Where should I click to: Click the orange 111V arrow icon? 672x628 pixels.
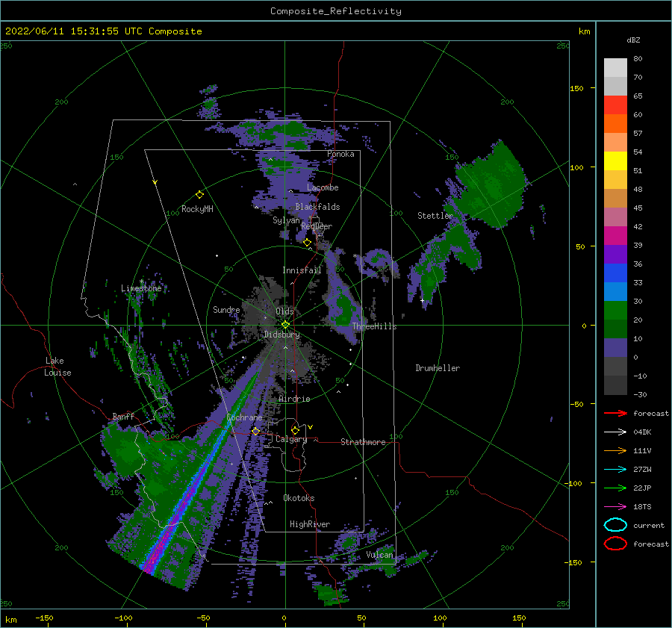coord(615,450)
